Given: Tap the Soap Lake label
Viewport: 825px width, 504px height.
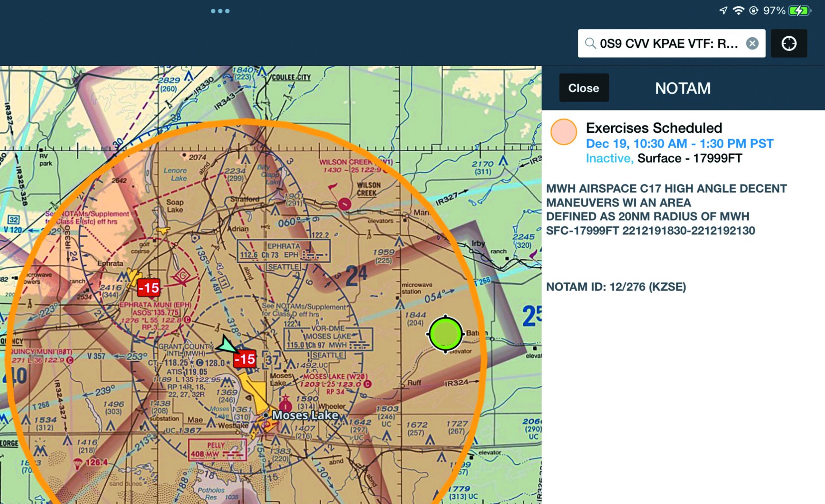Looking at the screenshot, I should [x=175, y=206].
